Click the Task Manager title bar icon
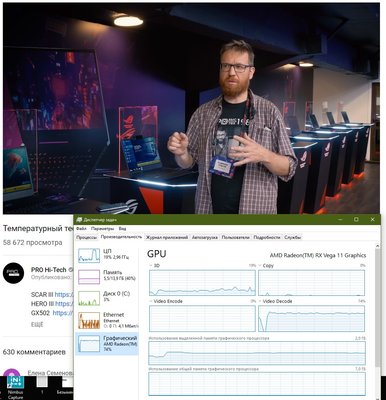This screenshot has height=400, width=386. (x=79, y=220)
